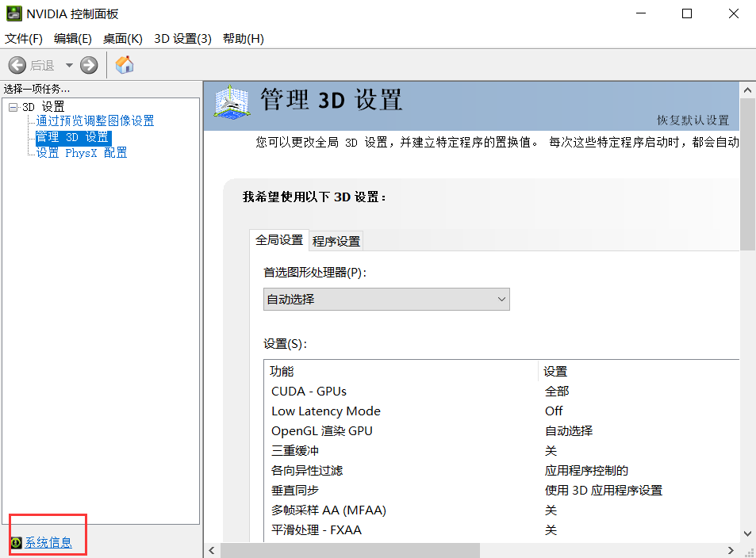Click the 管理 3D 设置 header illustration
Image resolution: width=756 pixels, height=558 pixels.
[x=232, y=102]
